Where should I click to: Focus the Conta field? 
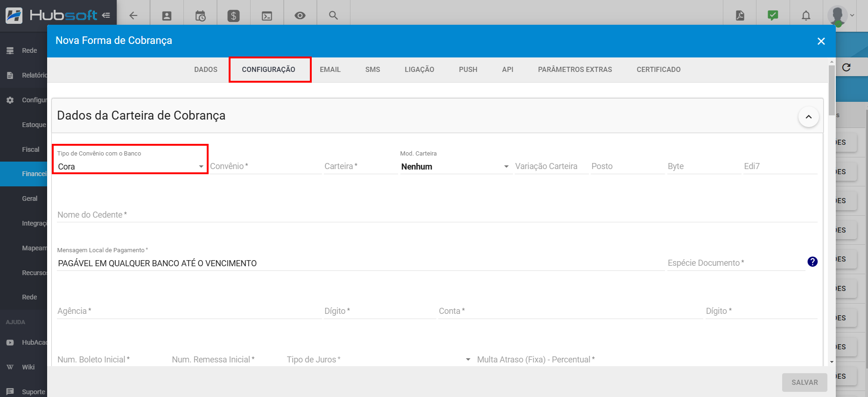tap(570, 311)
